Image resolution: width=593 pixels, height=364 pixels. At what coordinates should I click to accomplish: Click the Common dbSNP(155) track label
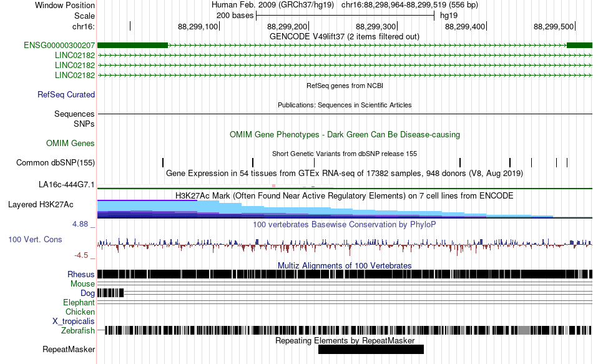tap(56, 163)
